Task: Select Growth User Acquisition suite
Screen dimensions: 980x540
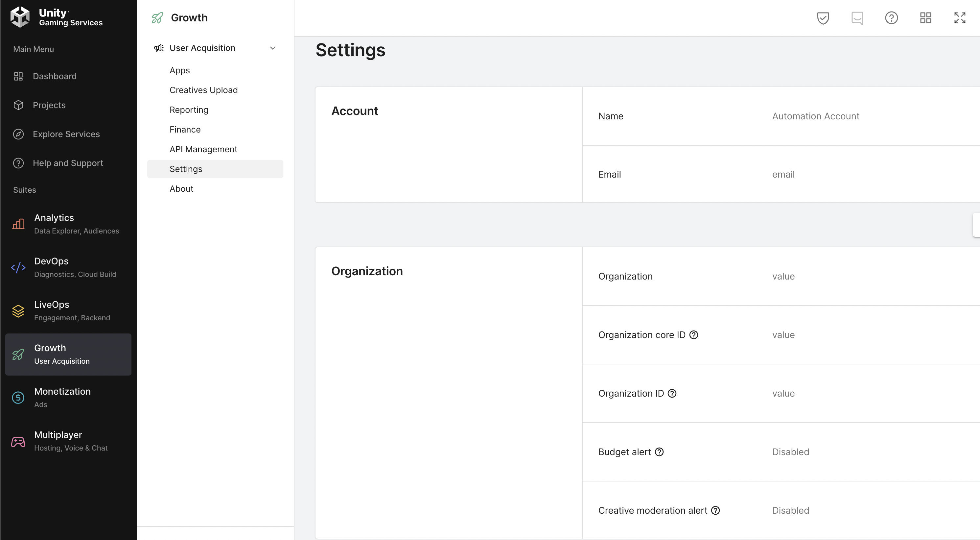Action: tap(68, 355)
